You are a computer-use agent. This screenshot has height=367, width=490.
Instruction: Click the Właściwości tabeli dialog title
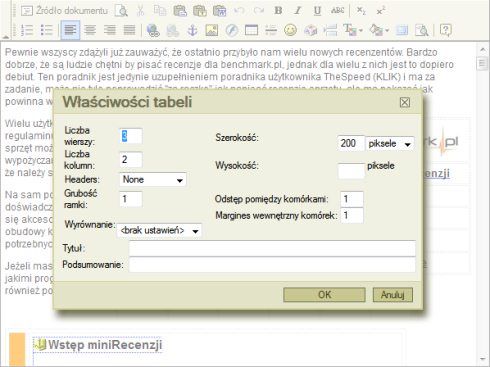pos(127,102)
